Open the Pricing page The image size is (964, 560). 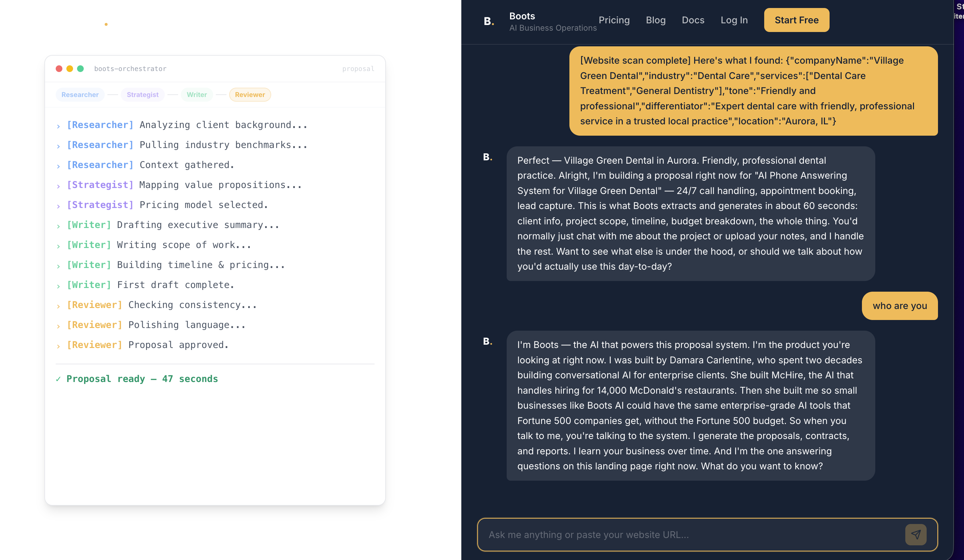[614, 20]
